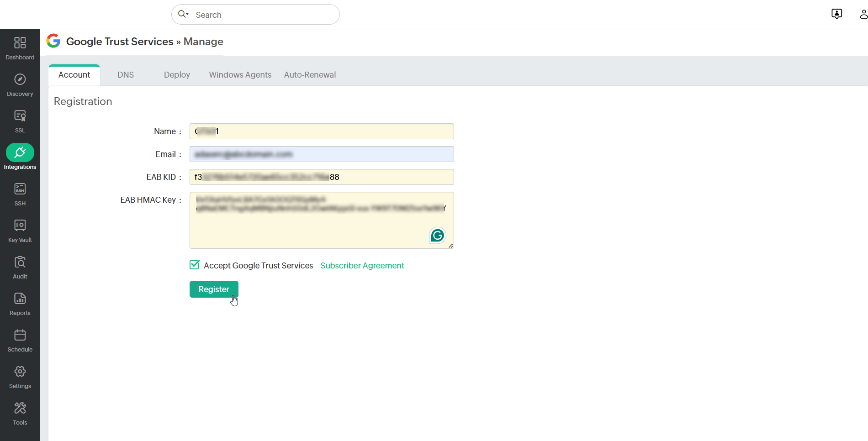Click into the EAB KID field
The height and width of the screenshot is (441, 868).
click(322, 177)
